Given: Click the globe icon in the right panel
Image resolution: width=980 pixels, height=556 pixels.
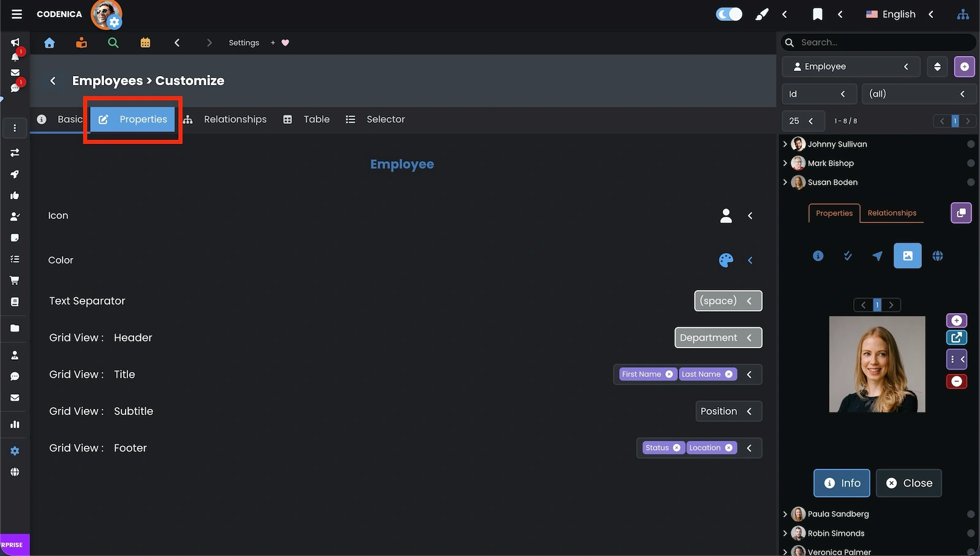Looking at the screenshot, I should (937, 256).
